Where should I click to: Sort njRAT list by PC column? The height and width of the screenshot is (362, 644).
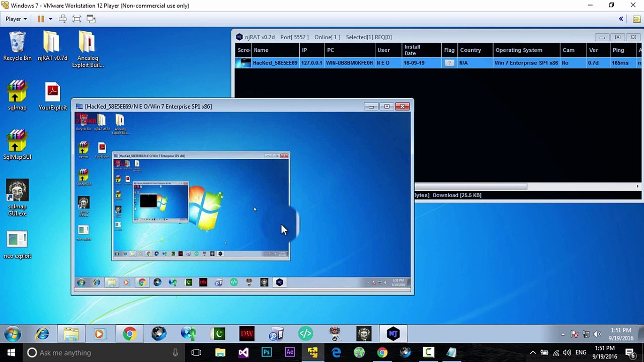pos(350,50)
